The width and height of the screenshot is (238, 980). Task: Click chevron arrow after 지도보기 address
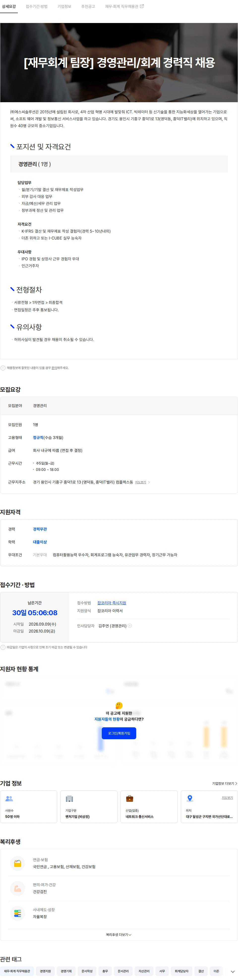[x=149, y=482]
